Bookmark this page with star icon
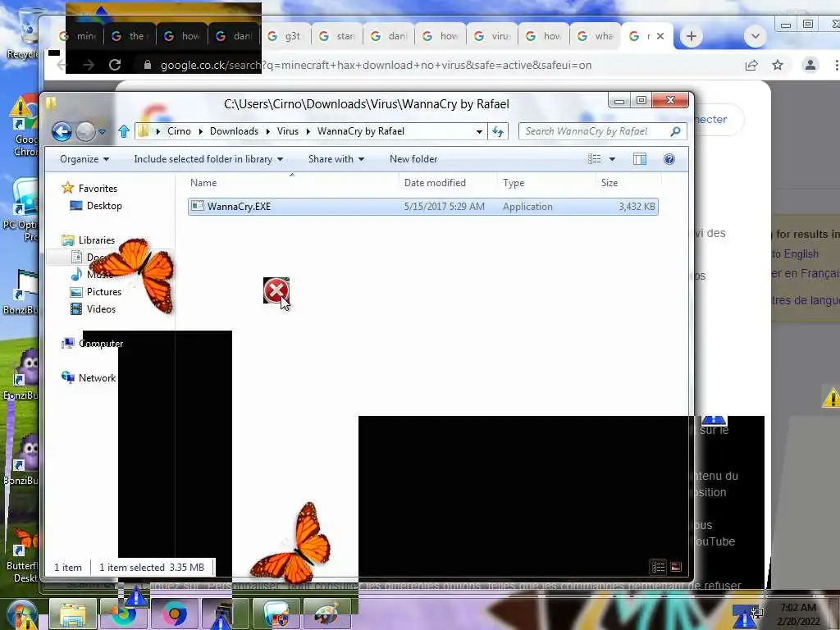This screenshot has width=840, height=630. click(x=778, y=65)
